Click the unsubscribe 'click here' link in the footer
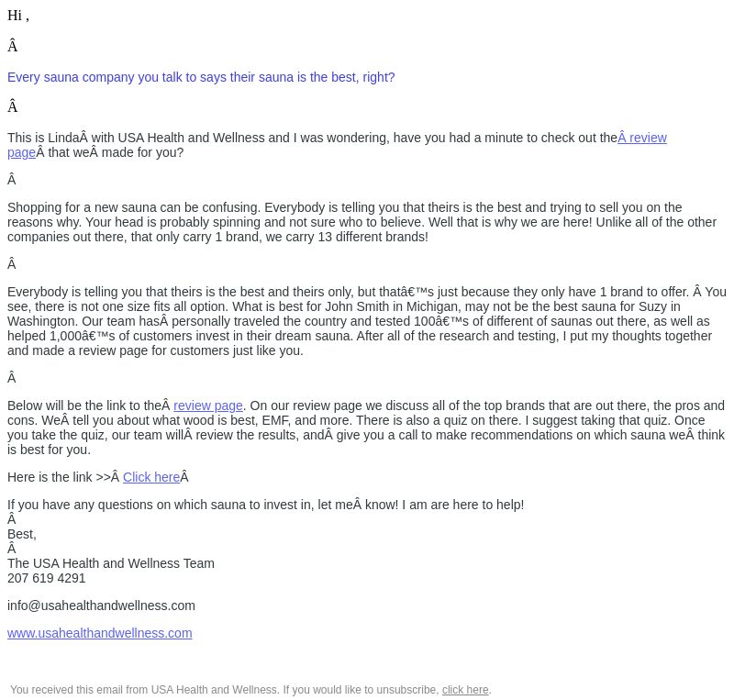734x700 pixels. (x=465, y=690)
